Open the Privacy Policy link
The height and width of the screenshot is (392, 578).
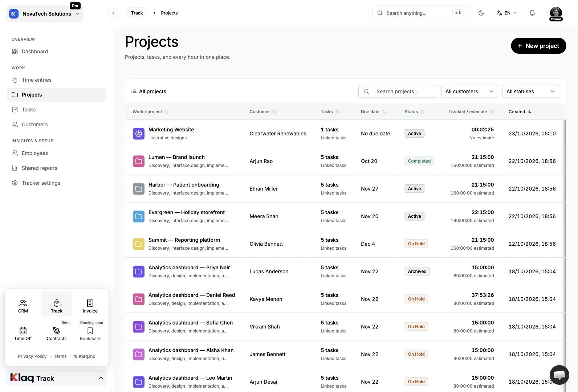click(x=32, y=356)
